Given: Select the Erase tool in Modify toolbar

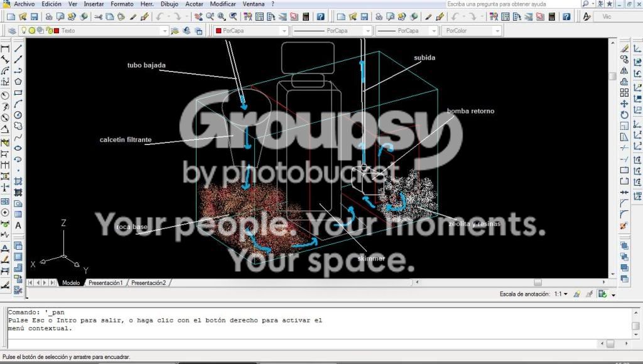Looking at the screenshot, I should point(624,48).
